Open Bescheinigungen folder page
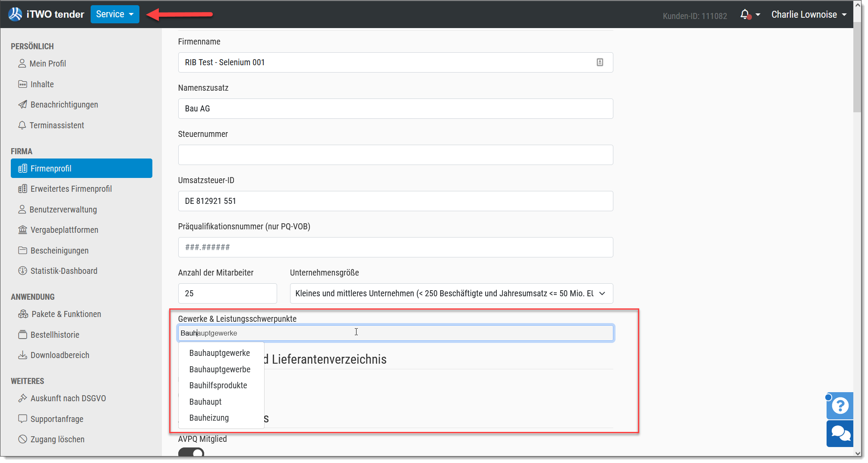868x463 pixels. 53,251
